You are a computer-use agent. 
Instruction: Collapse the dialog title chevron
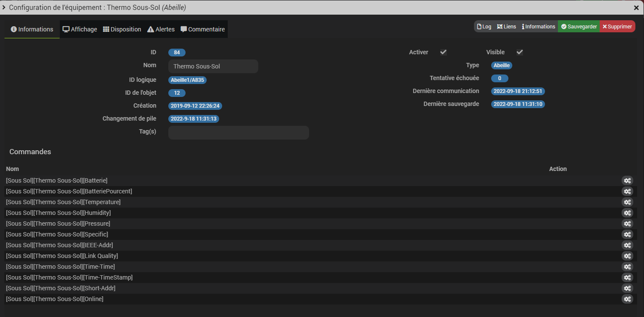pyautogui.click(x=4, y=7)
